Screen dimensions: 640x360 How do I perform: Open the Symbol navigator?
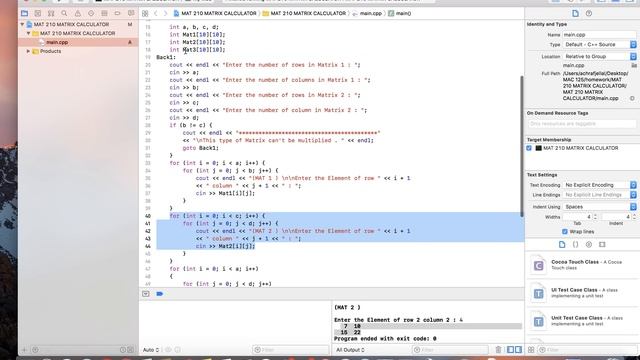(51, 13)
